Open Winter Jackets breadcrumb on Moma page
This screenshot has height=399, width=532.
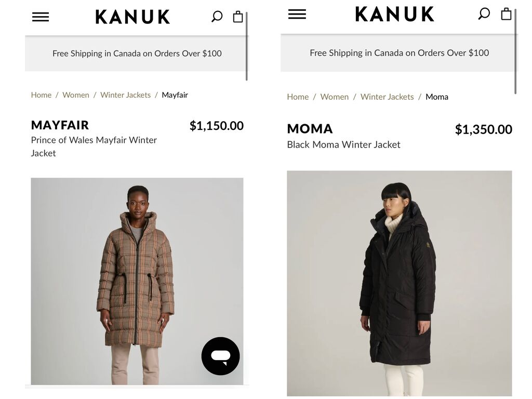(387, 97)
